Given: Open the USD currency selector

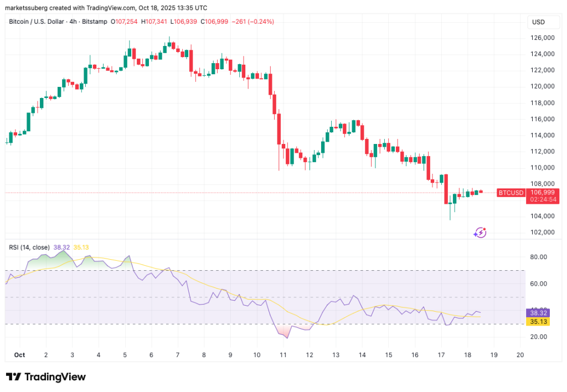Looking at the screenshot, I should click(538, 22).
